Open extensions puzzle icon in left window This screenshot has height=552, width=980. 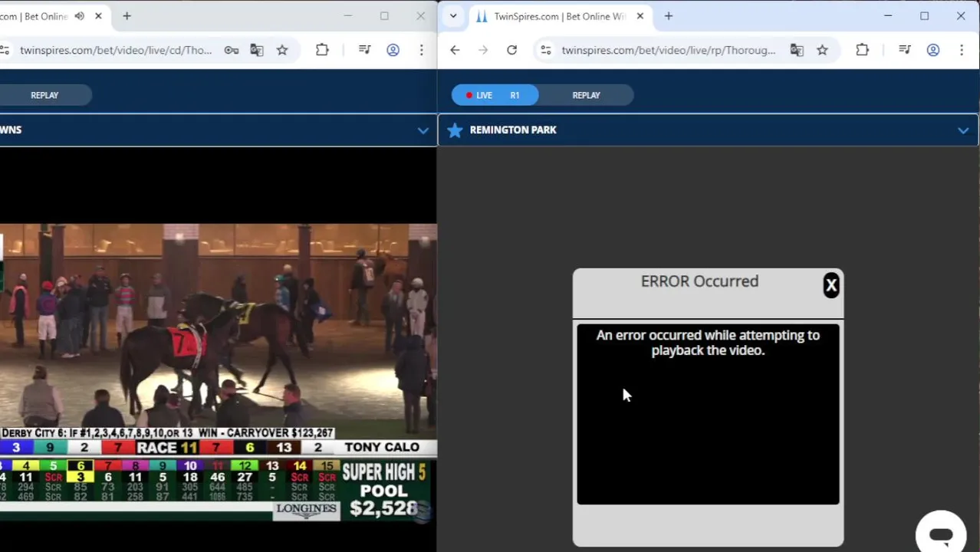pyautogui.click(x=322, y=50)
